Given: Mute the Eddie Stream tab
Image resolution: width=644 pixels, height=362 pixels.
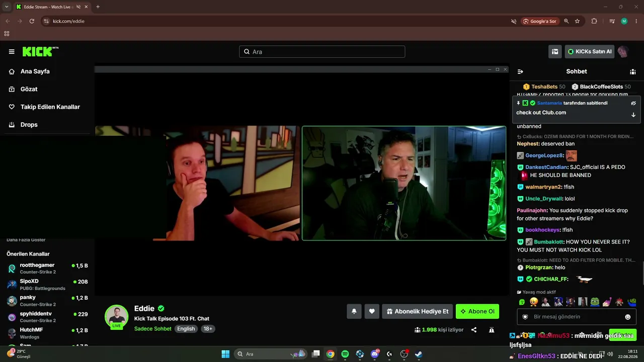Looking at the screenshot, I should [x=78, y=7].
